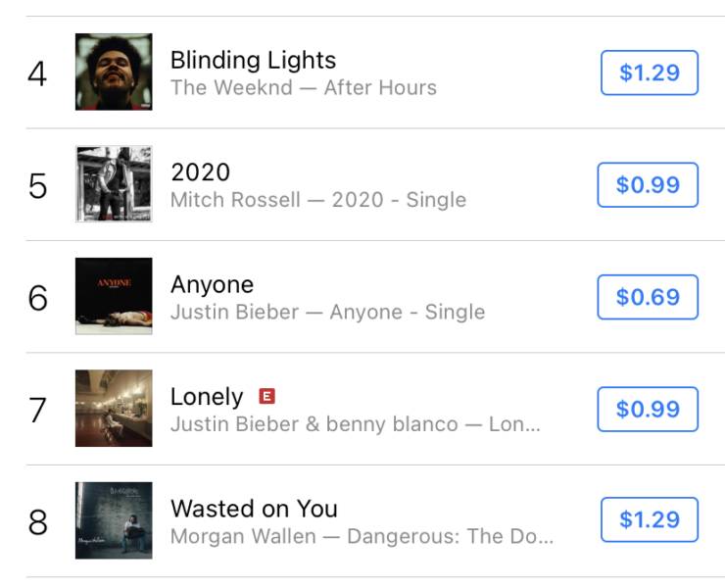Select the Lonely song title

pyautogui.click(x=207, y=397)
